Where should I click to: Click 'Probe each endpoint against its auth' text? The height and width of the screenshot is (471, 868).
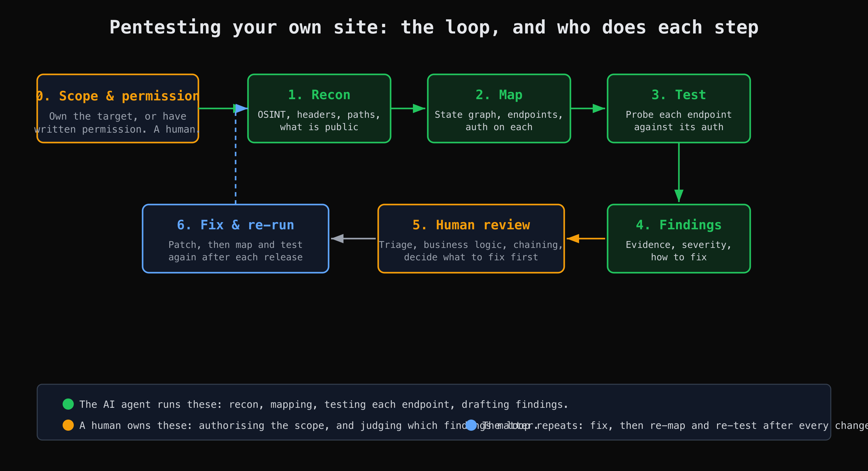point(679,121)
